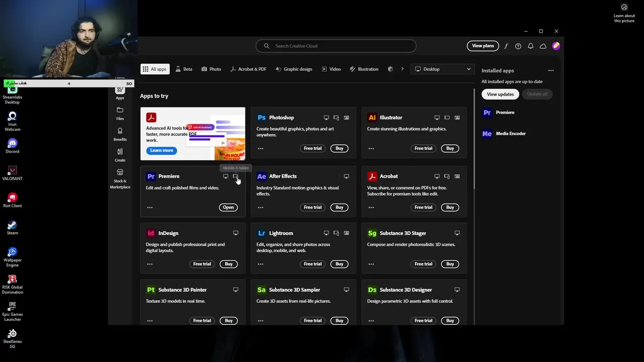Click Learn more on Acrobat AI banner

pyautogui.click(x=162, y=151)
